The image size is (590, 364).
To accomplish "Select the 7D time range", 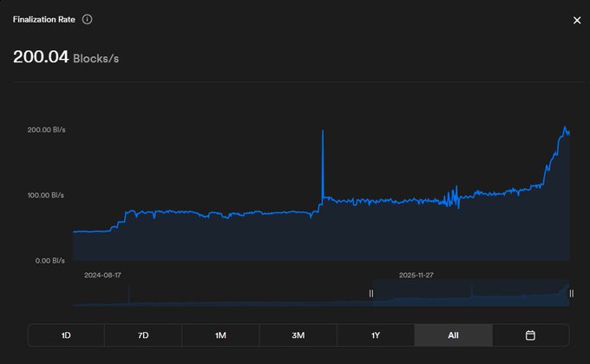I will [143, 335].
